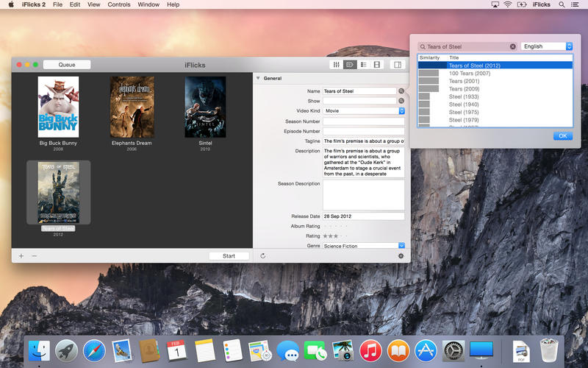The image size is (588, 368).
Task: Open the Window menu in menu bar
Action: coord(148,4)
